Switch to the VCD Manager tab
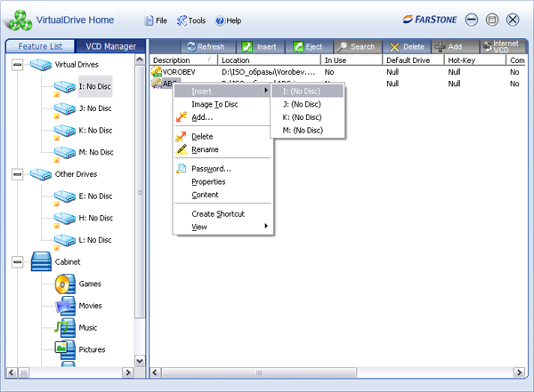Screen dimensions: 534x392 click(110, 46)
